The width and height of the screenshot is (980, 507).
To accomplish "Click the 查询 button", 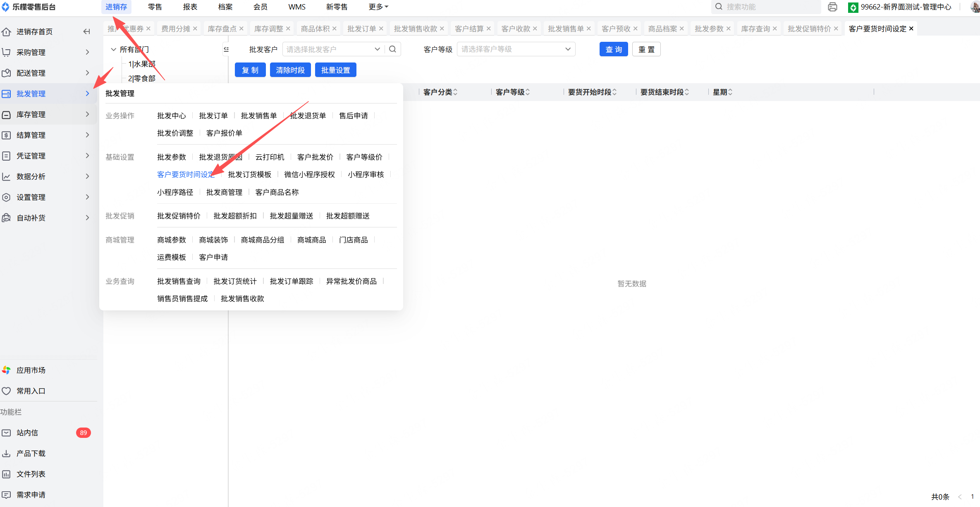I will point(613,49).
